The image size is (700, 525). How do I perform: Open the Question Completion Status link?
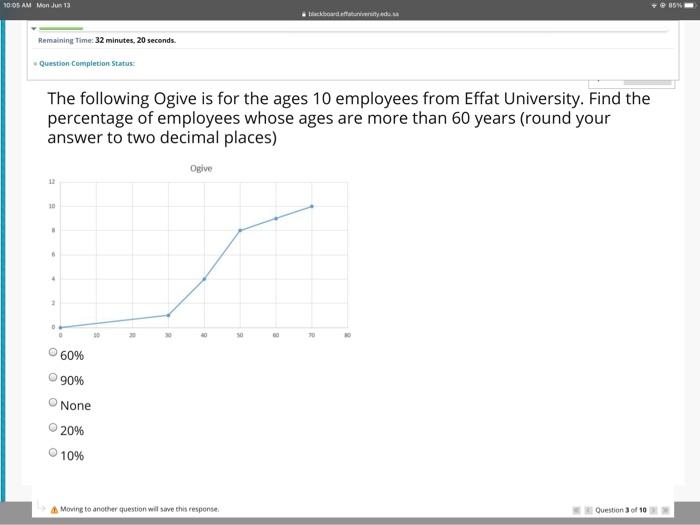tap(87, 63)
